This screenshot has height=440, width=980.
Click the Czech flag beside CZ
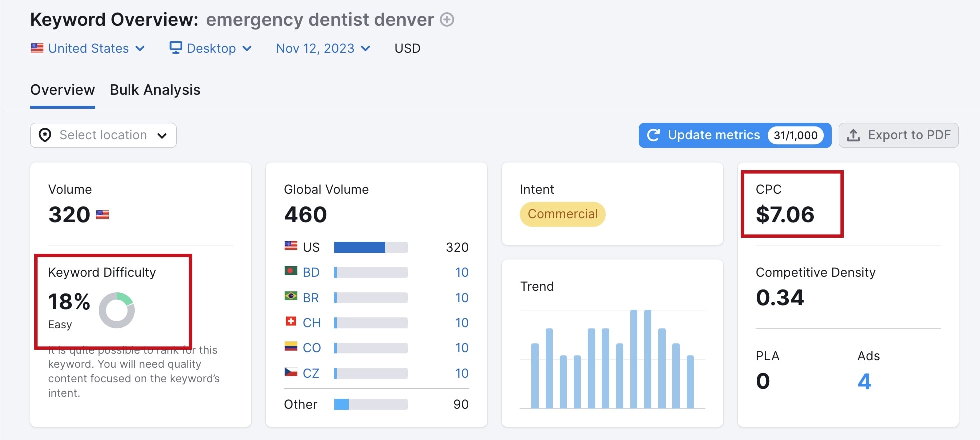click(291, 373)
